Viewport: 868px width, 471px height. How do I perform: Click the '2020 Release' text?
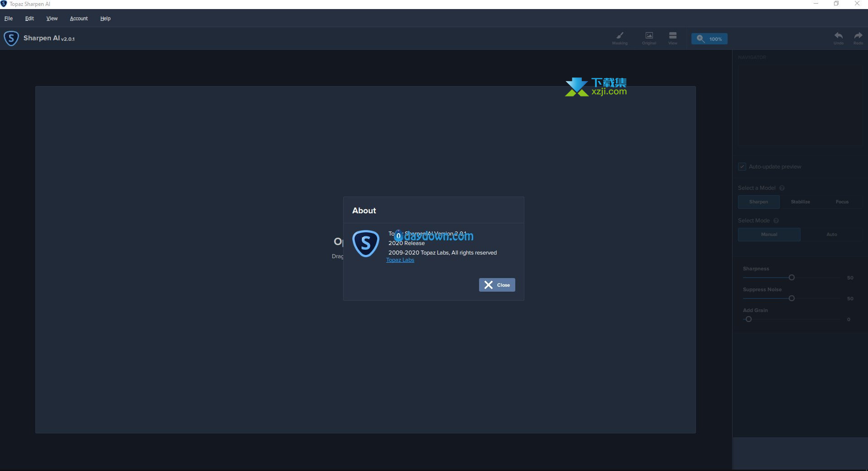tap(407, 243)
